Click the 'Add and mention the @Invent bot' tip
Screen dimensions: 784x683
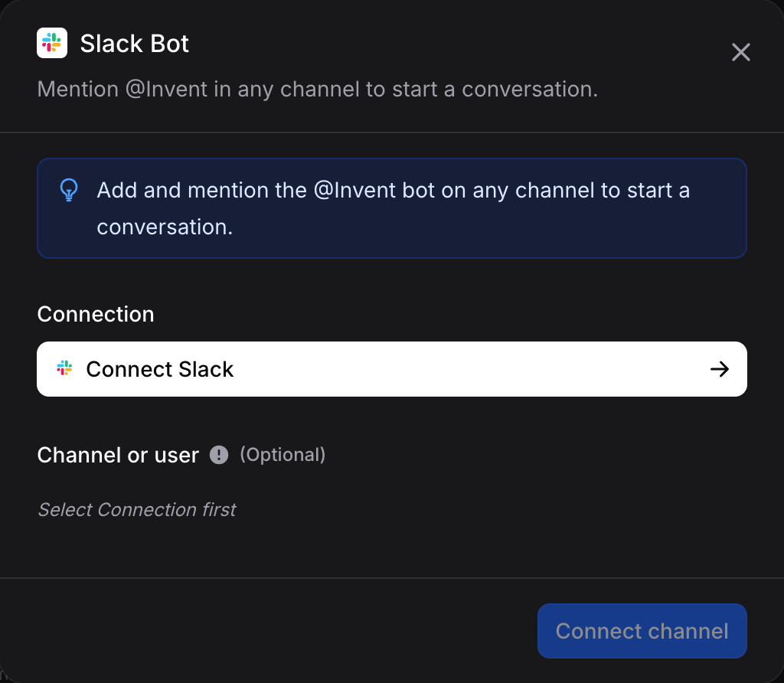pyautogui.click(x=393, y=208)
